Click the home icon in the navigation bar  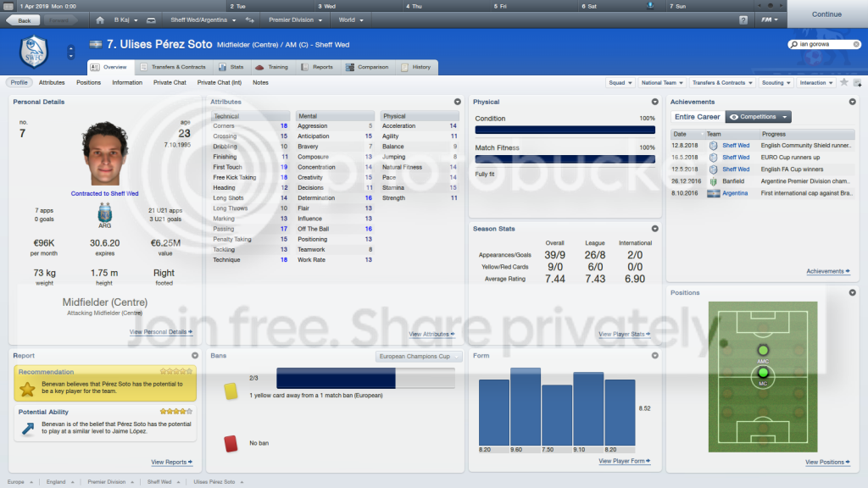[x=100, y=20]
